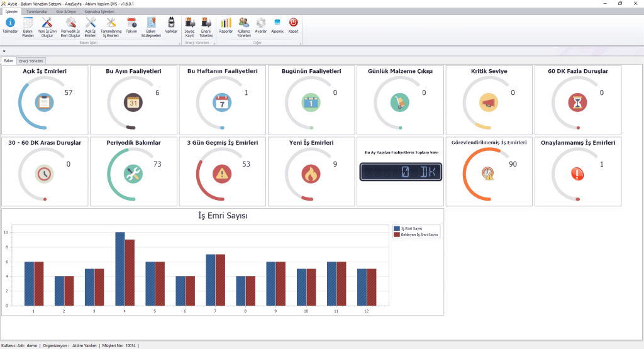Select the Enerji Yönetimi dashboard tab
This screenshot has width=644, height=349.
point(31,61)
